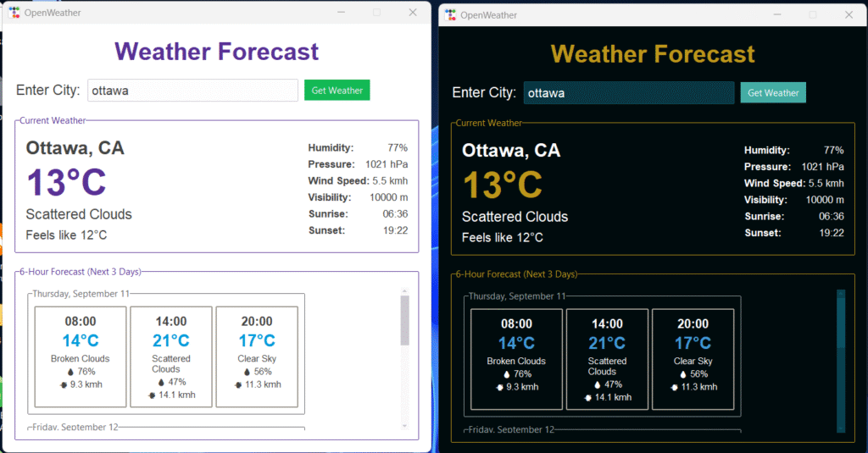Focus the city field in dark window
Screen dimensions: 868x453
click(628, 93)
